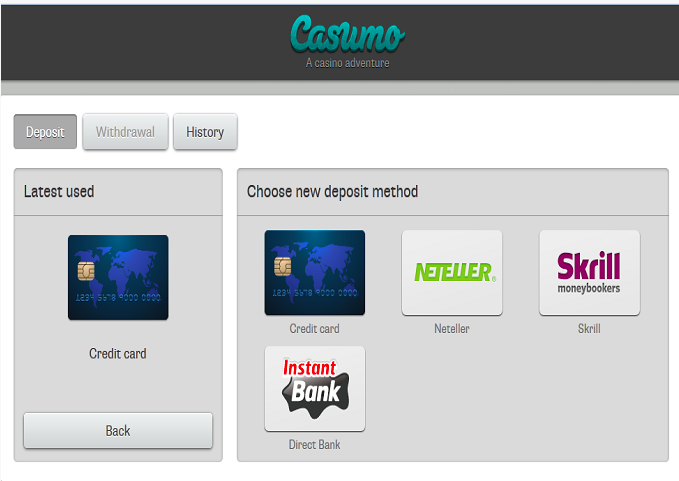The height and width of the screenshot is (481, 679).
Task: Choose the Credit card deposit method icon
Action: coord(315,272)
